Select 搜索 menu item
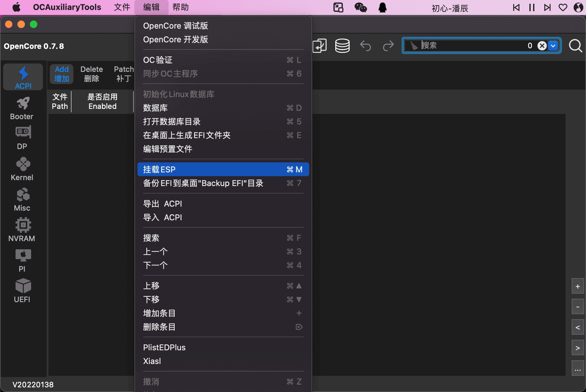 (x=223, y=238)
